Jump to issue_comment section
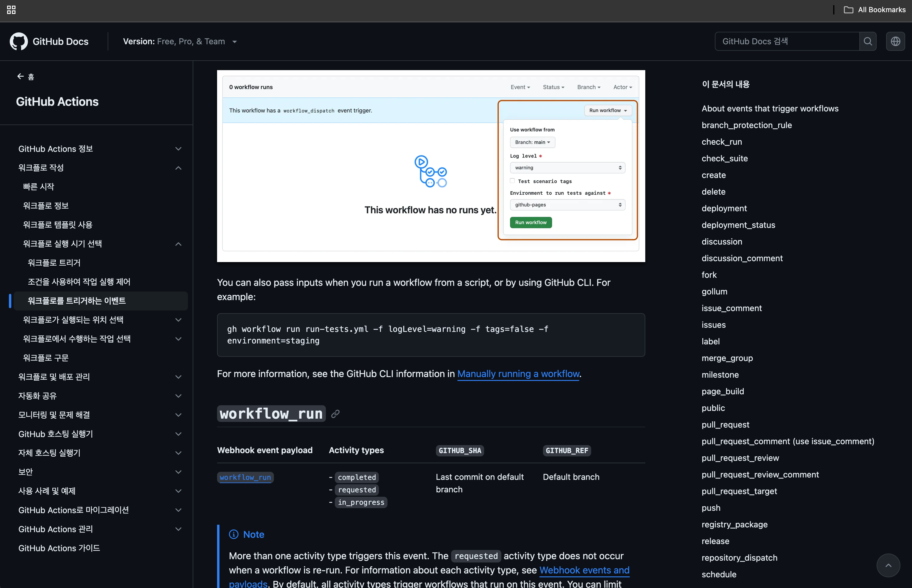The width and height of the screenshot is (912, 588). pos(732,308)
